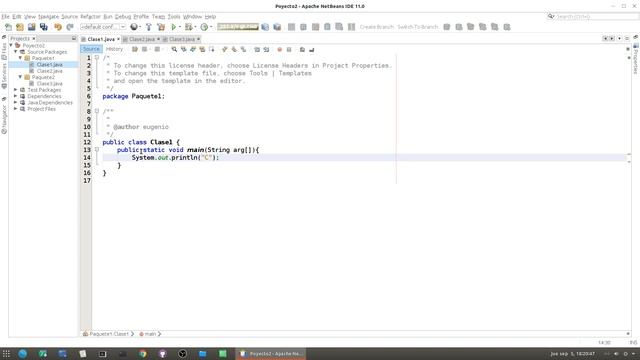
Task: Click the Open Project toolbar icon
Action: click(31, 27)
